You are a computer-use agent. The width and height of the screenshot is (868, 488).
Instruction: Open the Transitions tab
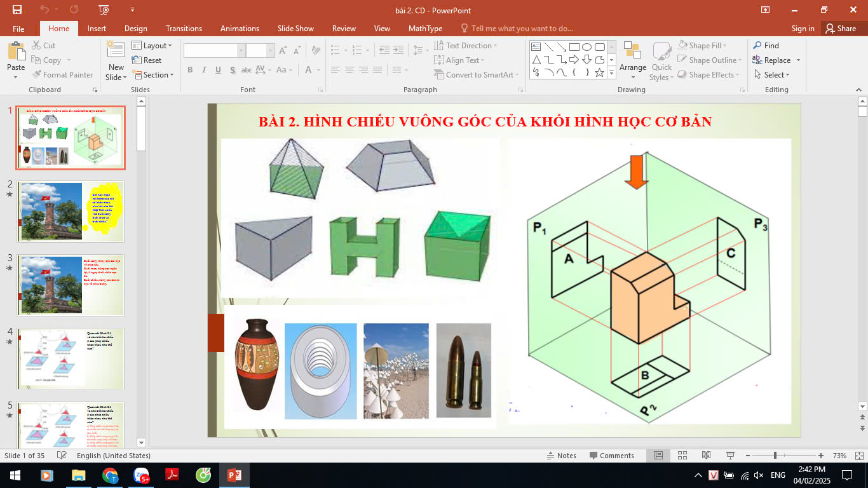[x=184, y=29]
